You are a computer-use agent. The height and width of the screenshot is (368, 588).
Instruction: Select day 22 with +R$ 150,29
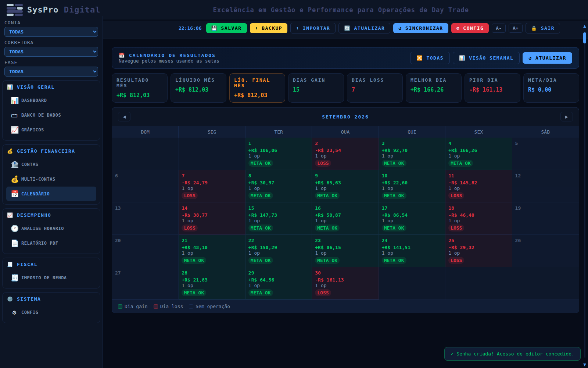tap(279, 251)
